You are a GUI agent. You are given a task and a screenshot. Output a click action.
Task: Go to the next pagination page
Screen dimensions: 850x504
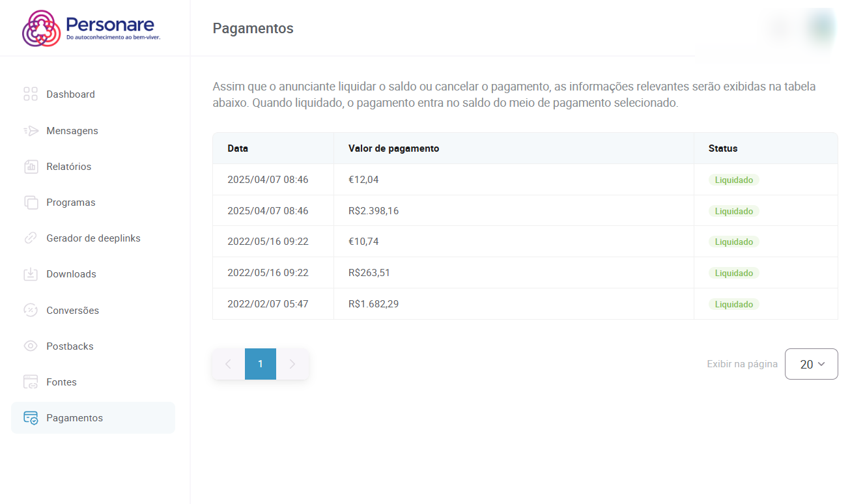(x=292, y=364)
